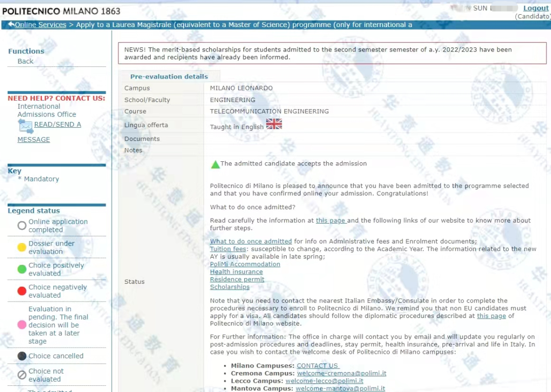Image resolution: width=551 pixels, height=392 pixels.
Task: Go Back from the Functions menu
Action: (x=26, y=61)
